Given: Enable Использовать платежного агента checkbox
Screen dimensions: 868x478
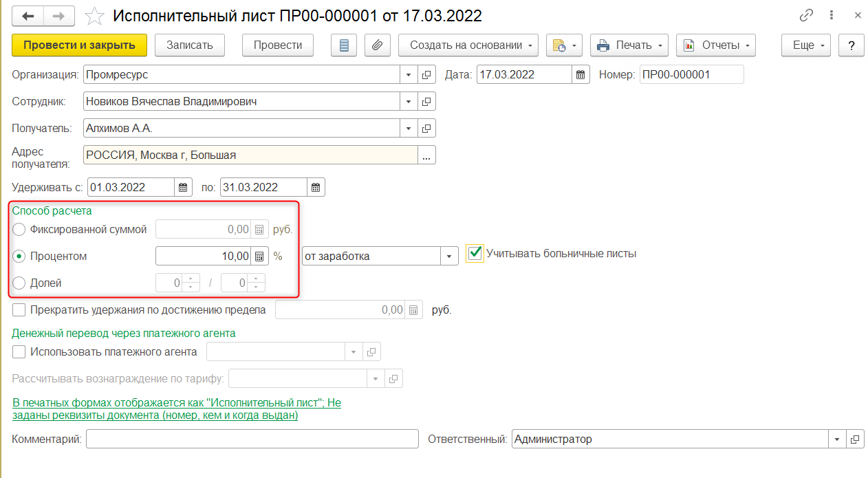Looking at the screenshot, I should pos(19,352).
